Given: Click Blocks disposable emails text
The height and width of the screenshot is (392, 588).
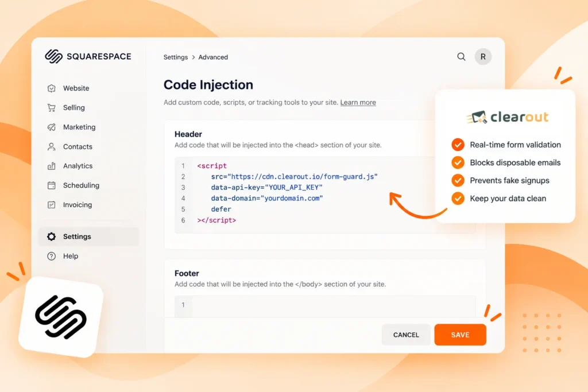Looking at the screenshot, I should point(515,162).
